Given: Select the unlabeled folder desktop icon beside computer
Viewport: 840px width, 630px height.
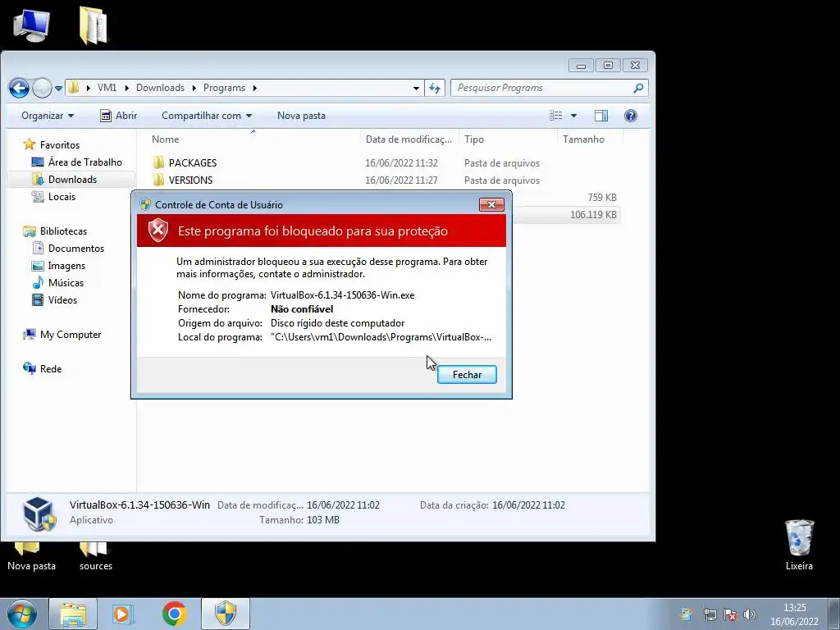Looking at the screenshot, I should (94, 25).
